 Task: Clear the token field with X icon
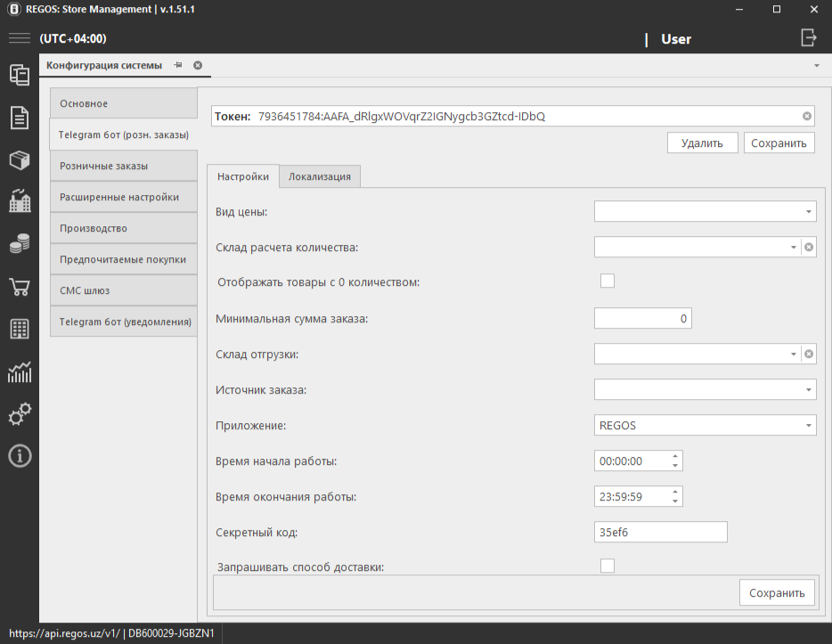pos(806,117)
